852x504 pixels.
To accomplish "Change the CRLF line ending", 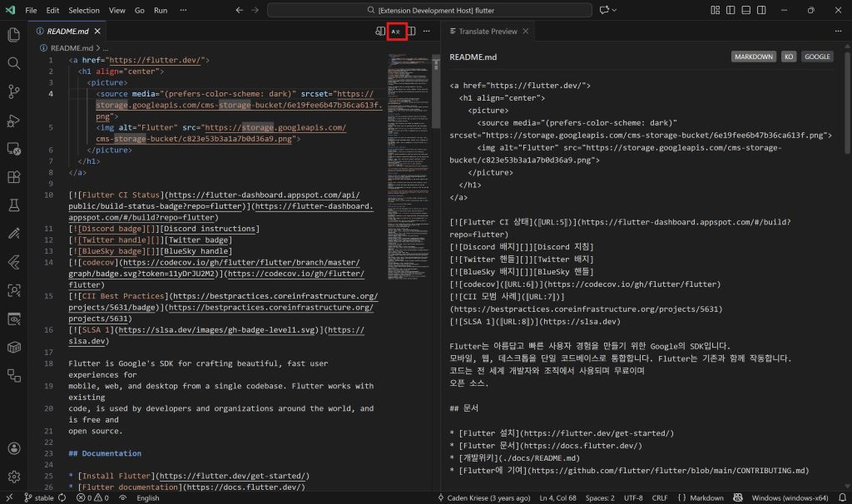I will 660,497.
